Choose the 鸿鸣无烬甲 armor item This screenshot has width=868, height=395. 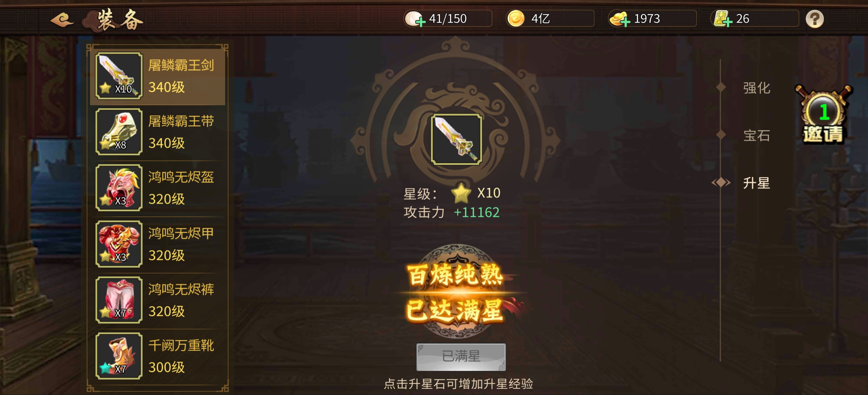click(157, 244)
